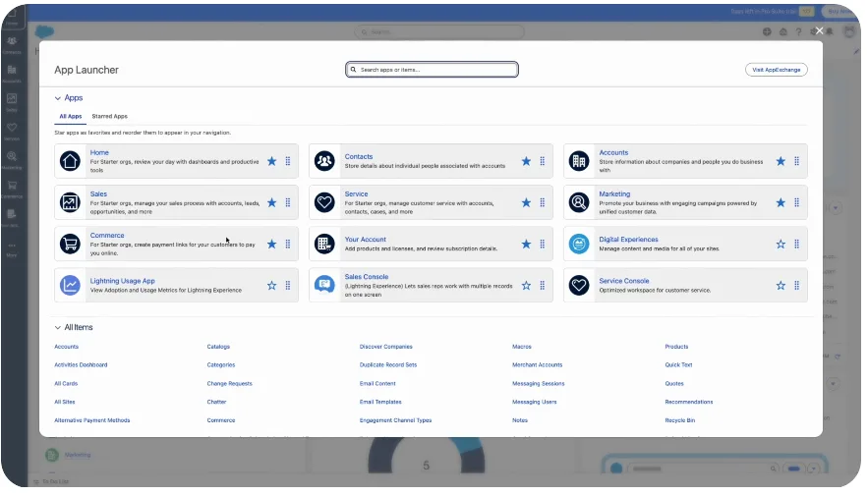Close the App Launcher dialog
868x495 pixels.
(x=819, y=30)
